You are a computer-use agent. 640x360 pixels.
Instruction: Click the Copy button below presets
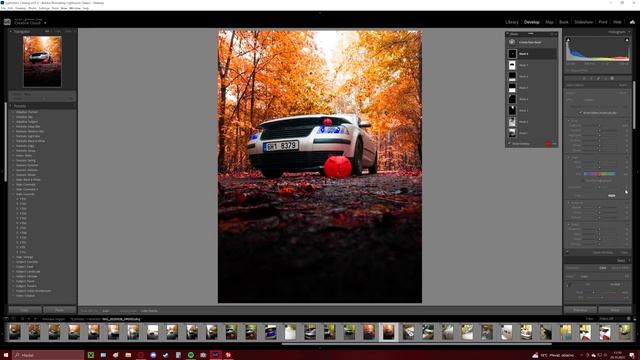(25, 310)
